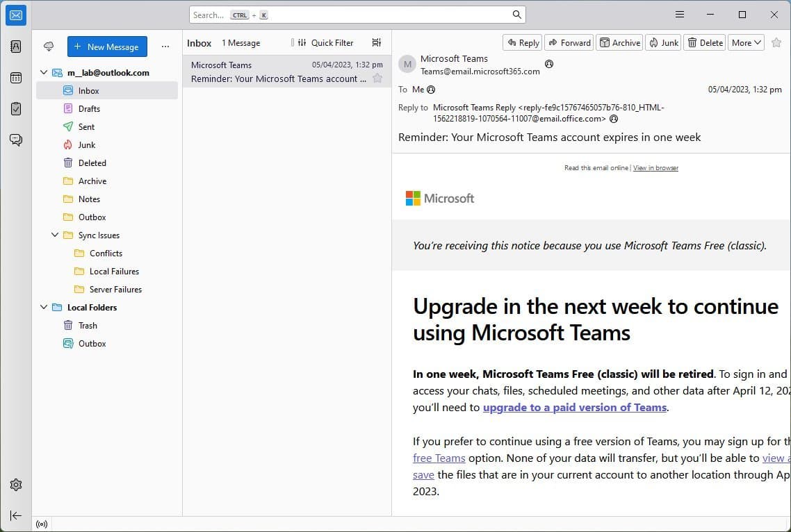The width and height of the screenshot is (791, 532).
Task: Open the upgrade to a paid version link
Action: pos(574,407)
